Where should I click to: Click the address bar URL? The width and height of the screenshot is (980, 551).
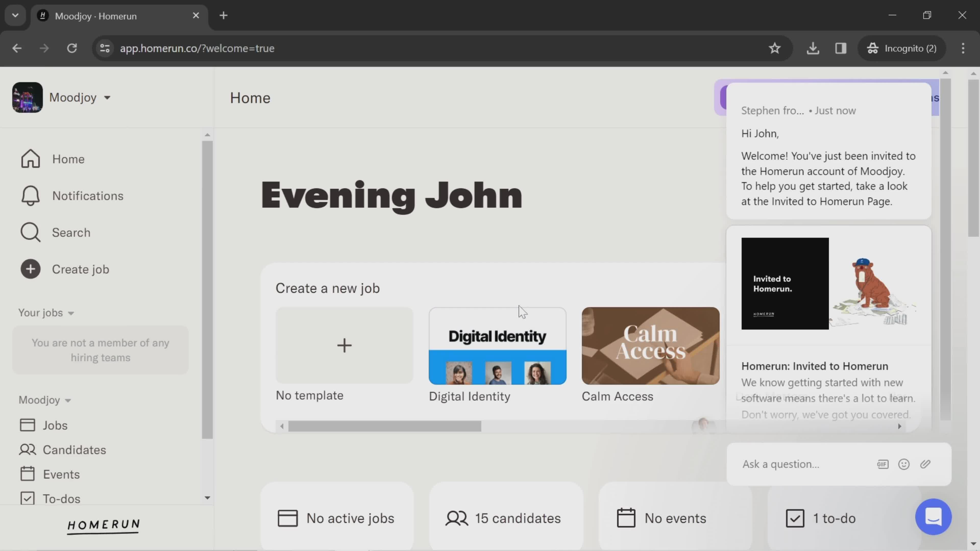(x=197, y=48)
